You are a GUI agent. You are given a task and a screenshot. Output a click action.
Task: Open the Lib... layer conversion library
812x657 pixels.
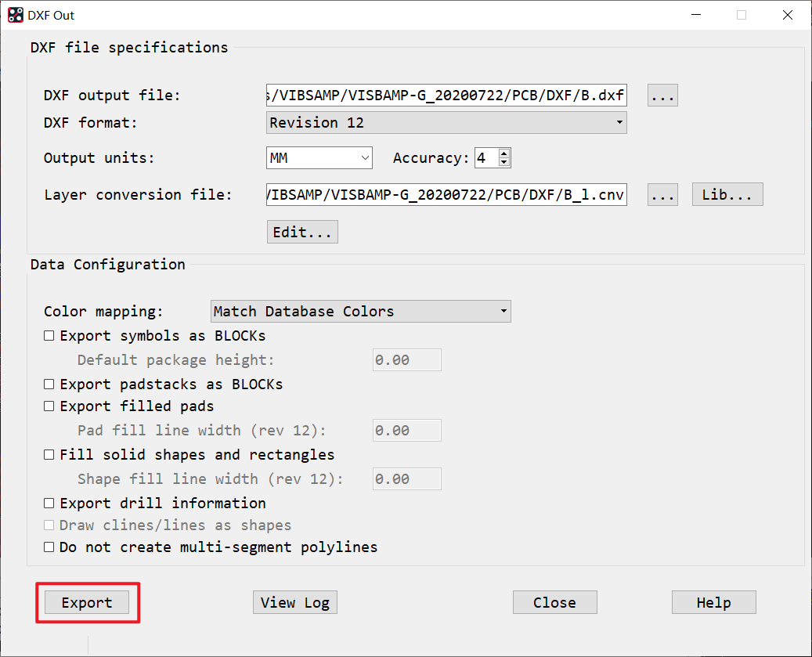(x=727, y=195)
